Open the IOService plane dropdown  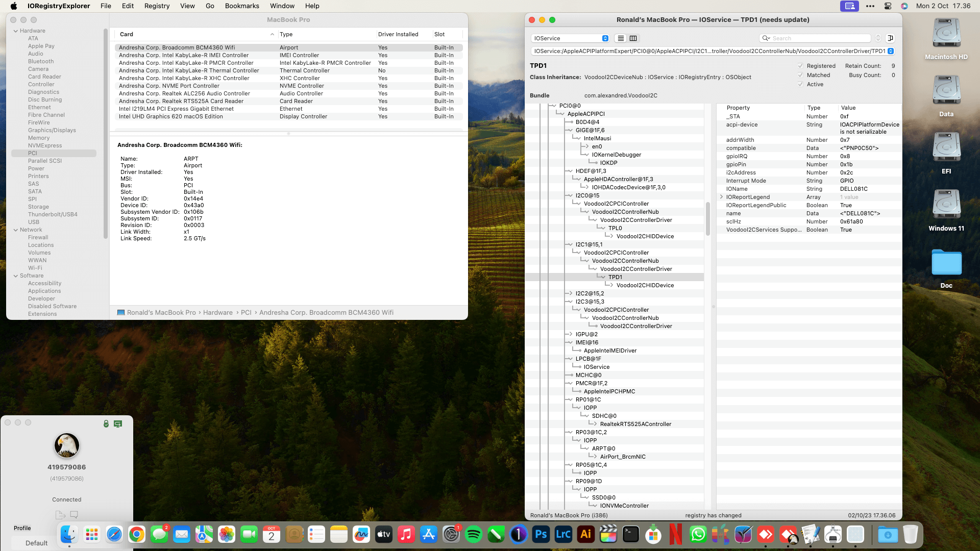point(570,38)
